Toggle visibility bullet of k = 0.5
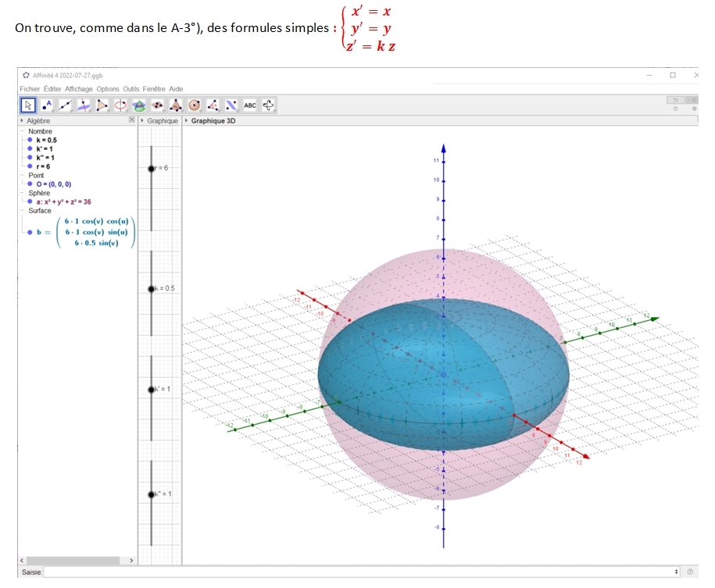 [x=30, y=140]
